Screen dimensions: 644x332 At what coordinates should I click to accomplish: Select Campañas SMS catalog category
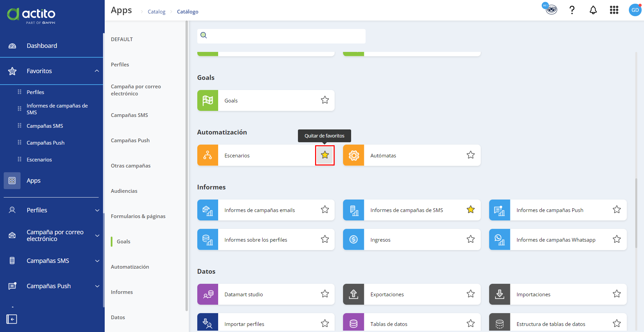coord(129,115)
